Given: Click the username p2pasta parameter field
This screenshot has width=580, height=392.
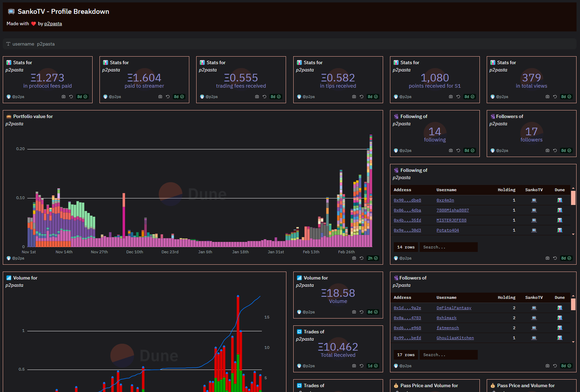Looking at the screenshot, I should click(289, 44).
